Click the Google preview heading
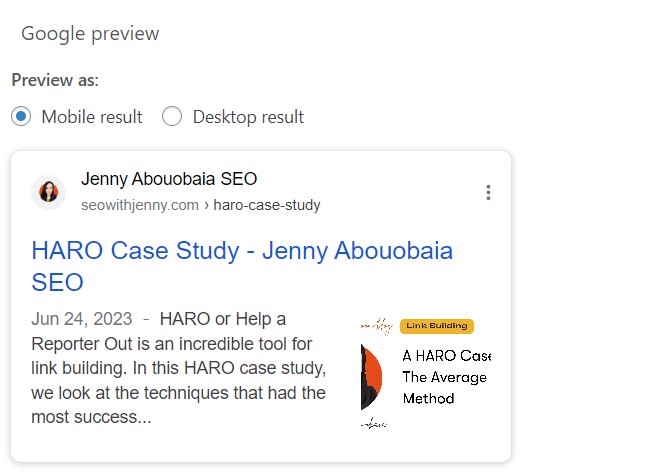Viewport: 665px width, 475px height. pos(90,33)
